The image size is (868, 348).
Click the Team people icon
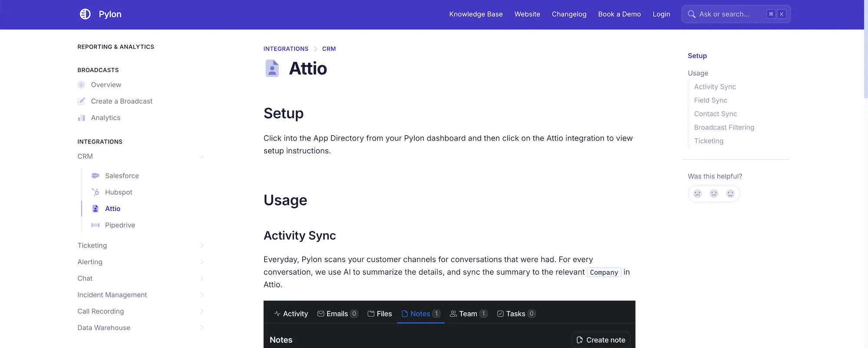click(x=453, y=314)
